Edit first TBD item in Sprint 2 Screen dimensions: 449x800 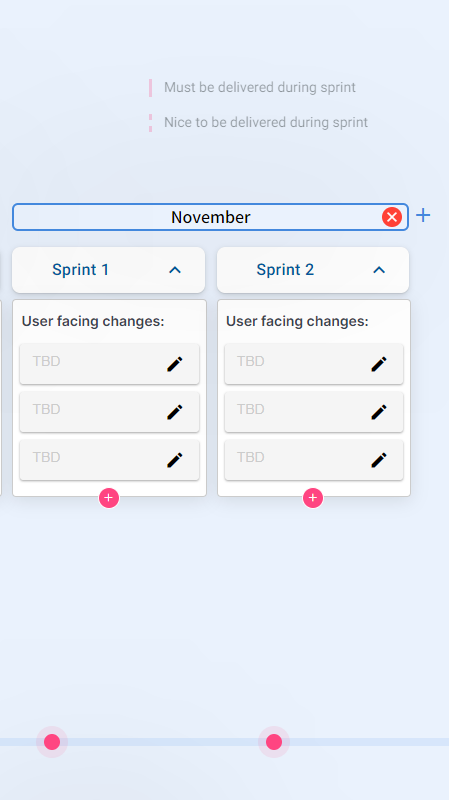coord(379,364)
